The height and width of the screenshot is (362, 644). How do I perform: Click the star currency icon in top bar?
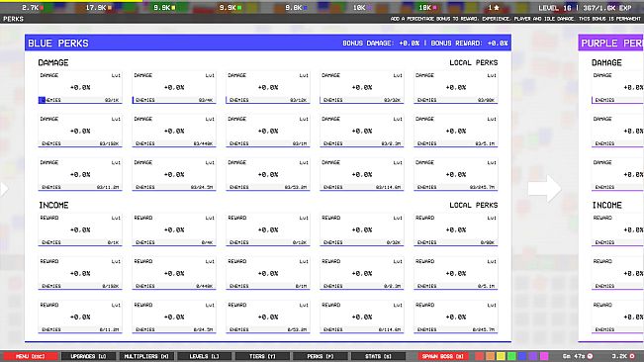click(x=497, y=7)
